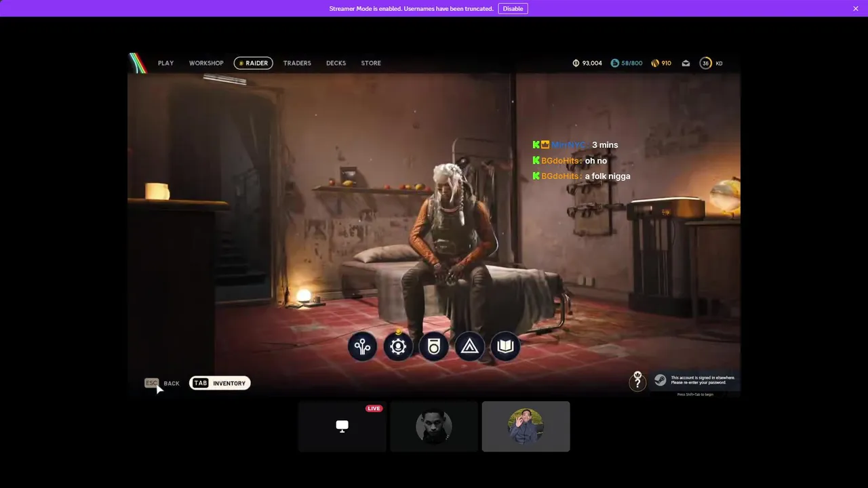
Task: Click the 58/800 stash count
Action: coord(631,63)
